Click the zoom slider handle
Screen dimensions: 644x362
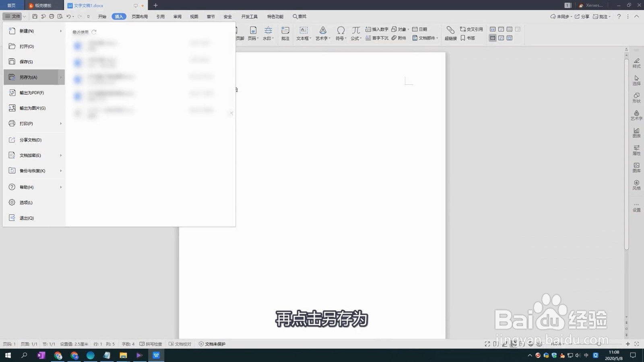point(599,344)
